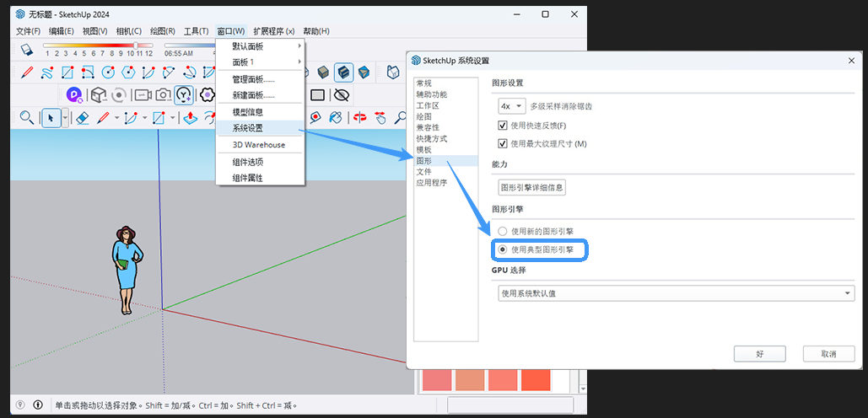868x418 pixels.
Task: Select the Line pencil tool left of Freehand
Action: tap(27, 72)
